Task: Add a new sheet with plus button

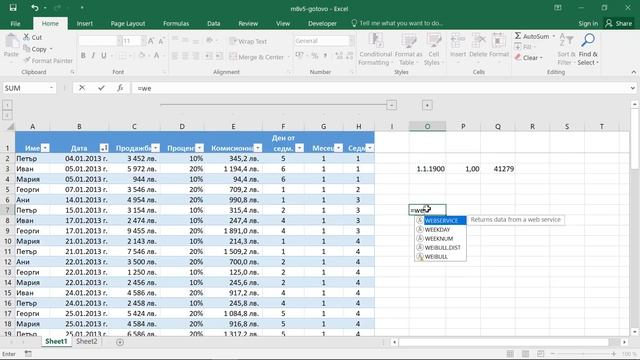Action: (x=120, y=342)
